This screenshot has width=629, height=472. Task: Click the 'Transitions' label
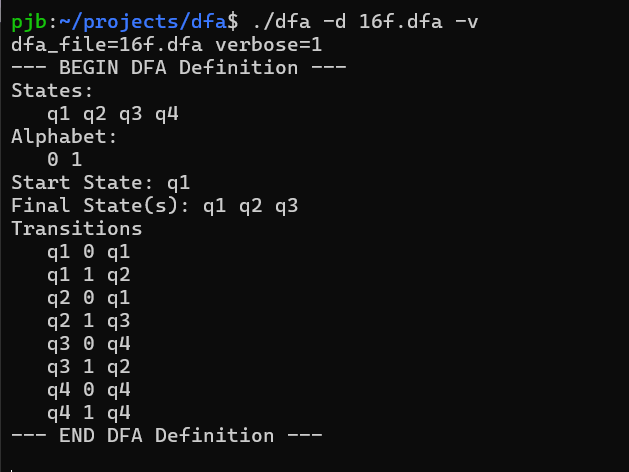[77, 229]
